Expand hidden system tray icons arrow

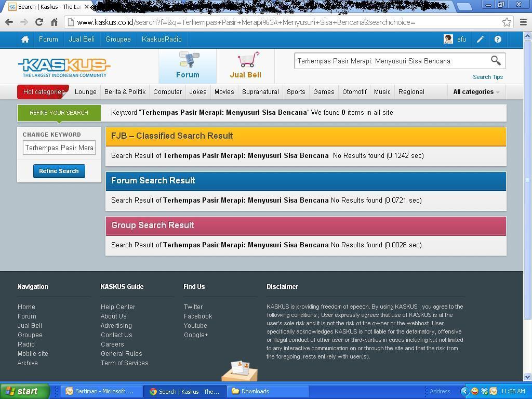[x=464, y=391]
